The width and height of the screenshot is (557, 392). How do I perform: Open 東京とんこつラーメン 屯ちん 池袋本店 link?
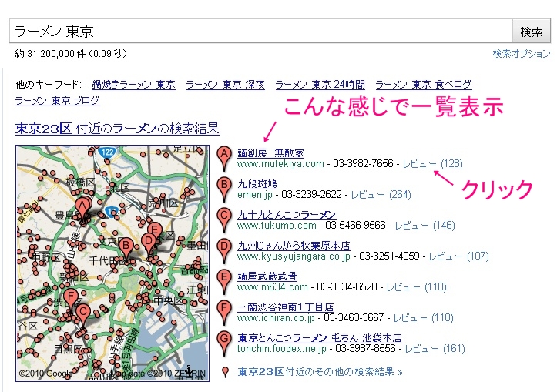pyautogui.click(x=320, y=337)
